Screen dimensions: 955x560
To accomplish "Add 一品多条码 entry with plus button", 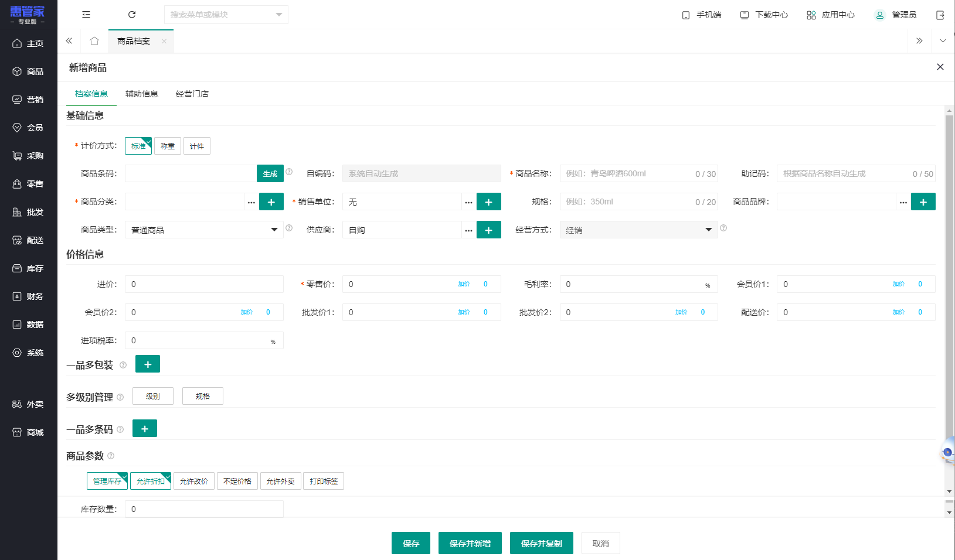I will coord(145,429).
